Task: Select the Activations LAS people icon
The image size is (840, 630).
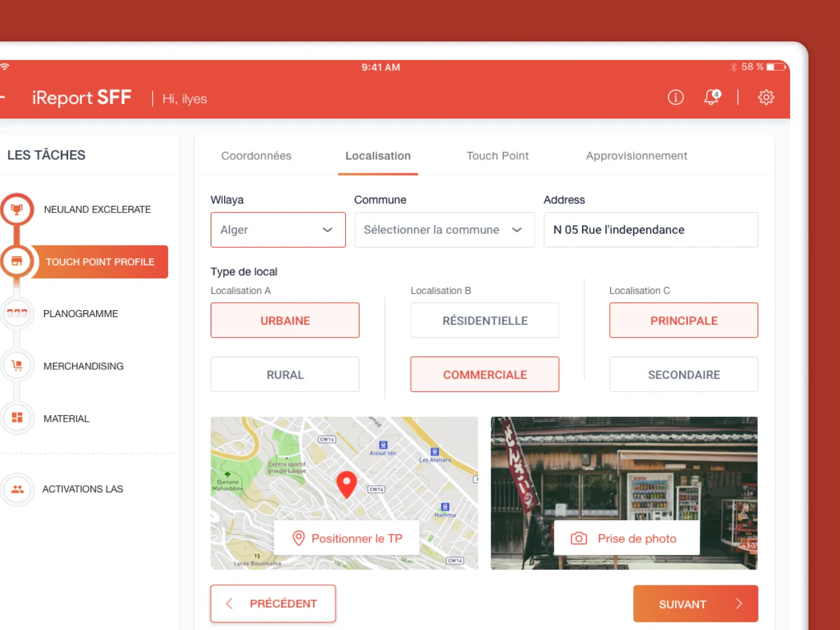Action: click(x=17, y=489)
